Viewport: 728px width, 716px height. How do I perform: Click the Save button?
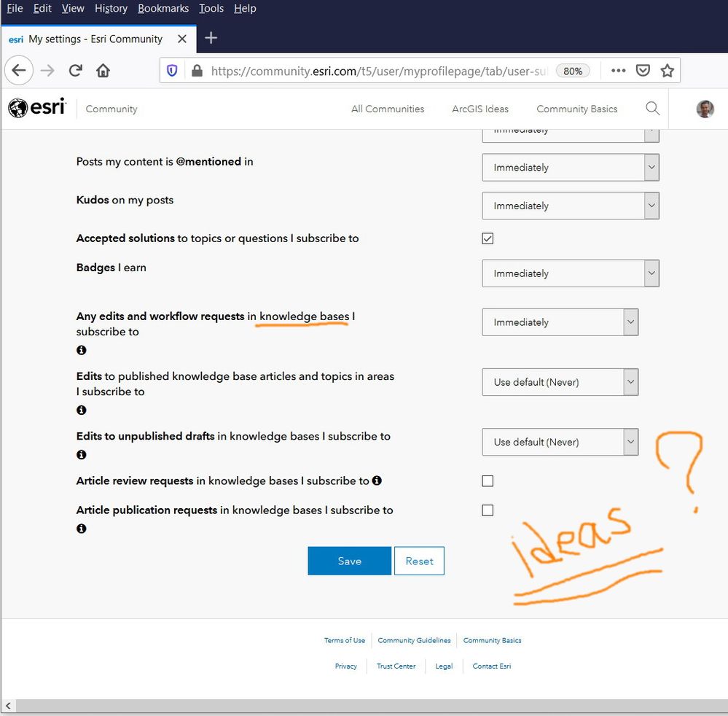(x=349, y=561)
